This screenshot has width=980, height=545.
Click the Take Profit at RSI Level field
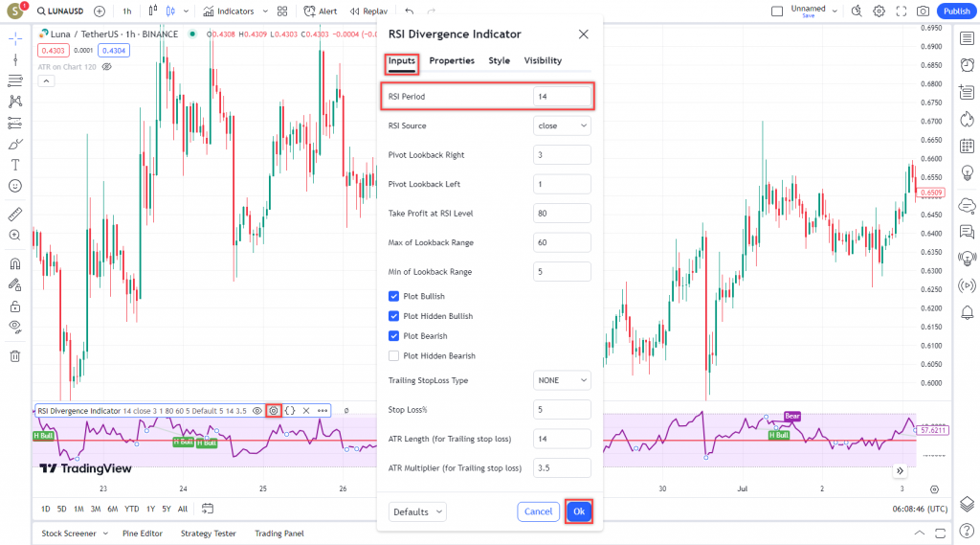562,214
